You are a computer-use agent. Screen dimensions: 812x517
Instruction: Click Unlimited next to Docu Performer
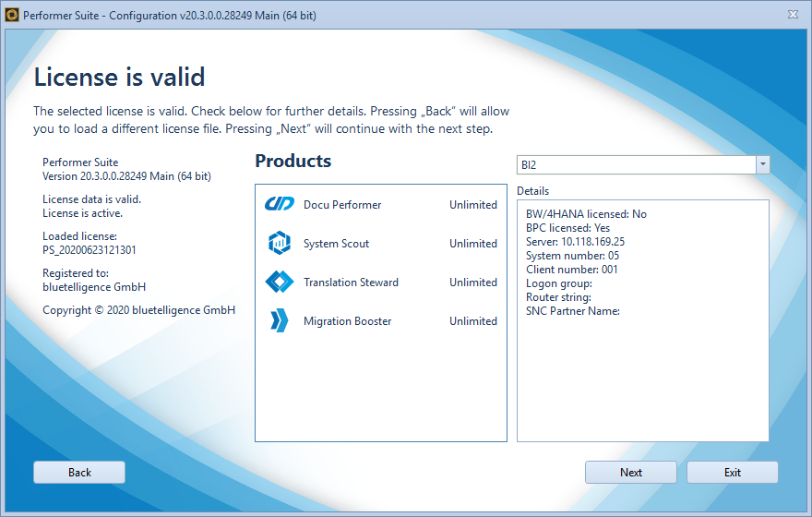point(472,205)
